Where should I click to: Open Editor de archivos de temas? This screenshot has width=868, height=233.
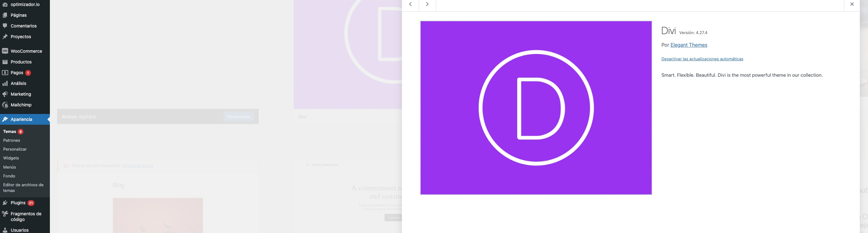point(23,188)
